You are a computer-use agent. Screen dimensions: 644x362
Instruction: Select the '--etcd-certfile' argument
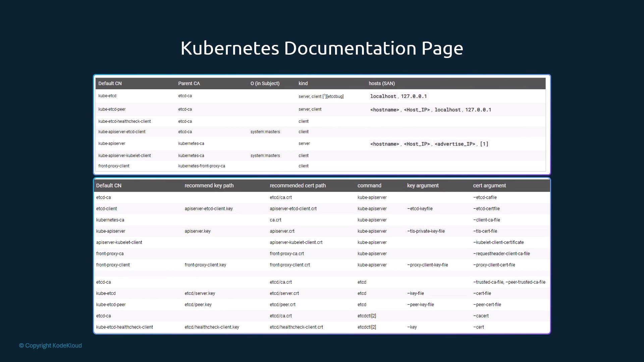(x=486, y=208)
